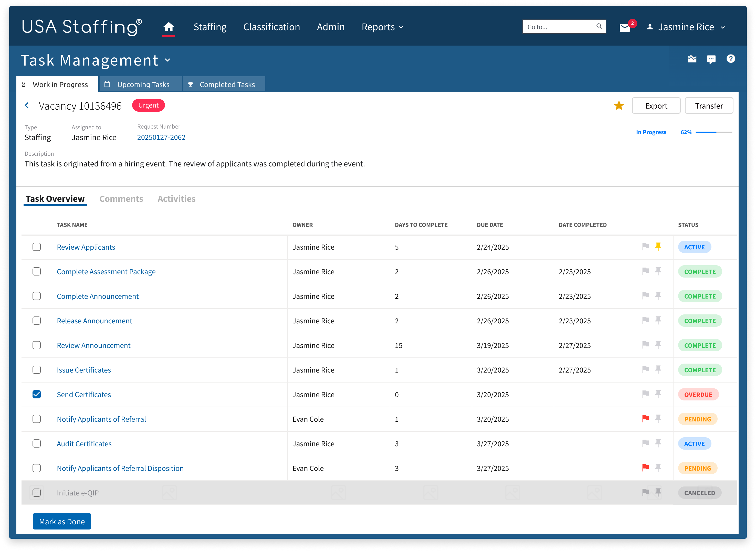
Task: Open request number 20250127-2062
Action: 161,137
